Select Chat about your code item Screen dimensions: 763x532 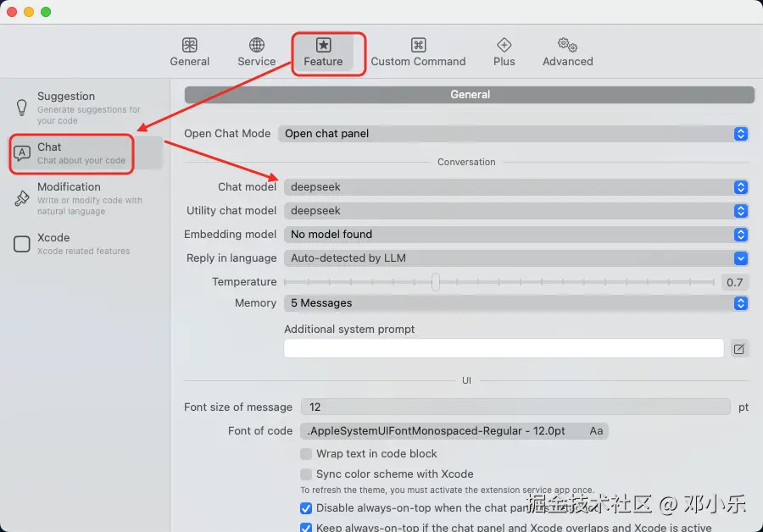tap(85, 153)
